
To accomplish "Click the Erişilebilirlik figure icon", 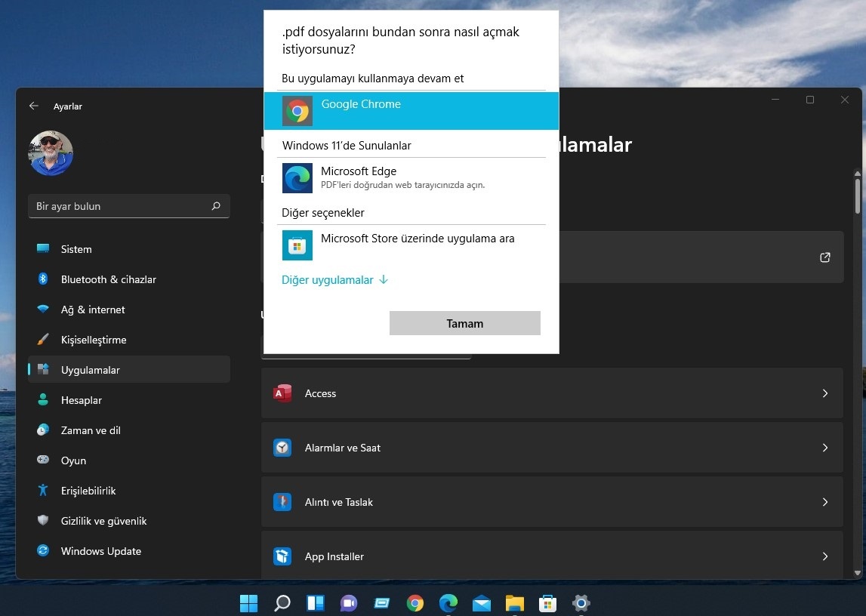I will click(x=43, y=490).
